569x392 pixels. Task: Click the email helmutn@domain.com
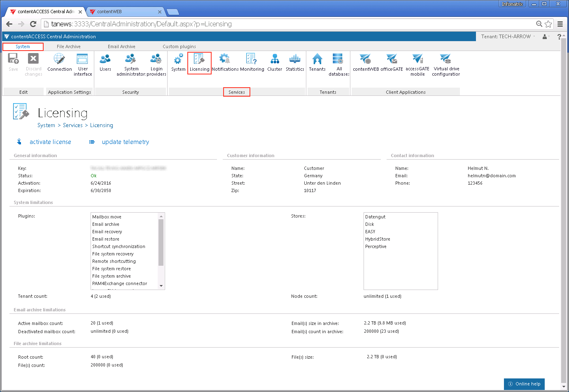[492, 176]
